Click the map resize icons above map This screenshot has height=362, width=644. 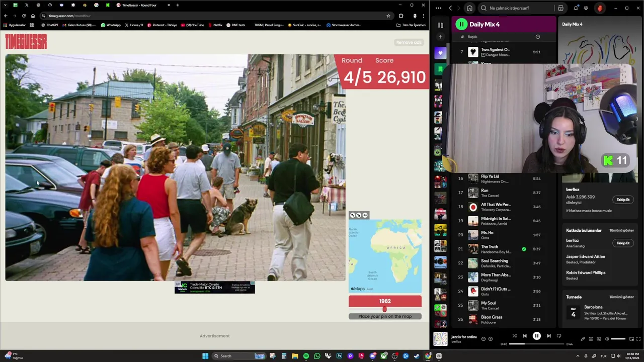pos(359,215)
